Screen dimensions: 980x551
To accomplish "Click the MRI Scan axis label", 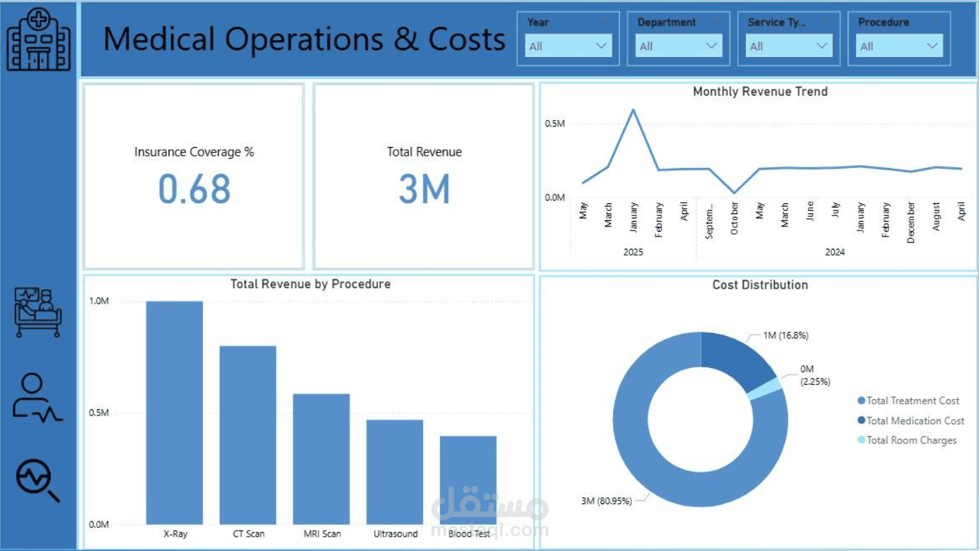I will 322,534.
